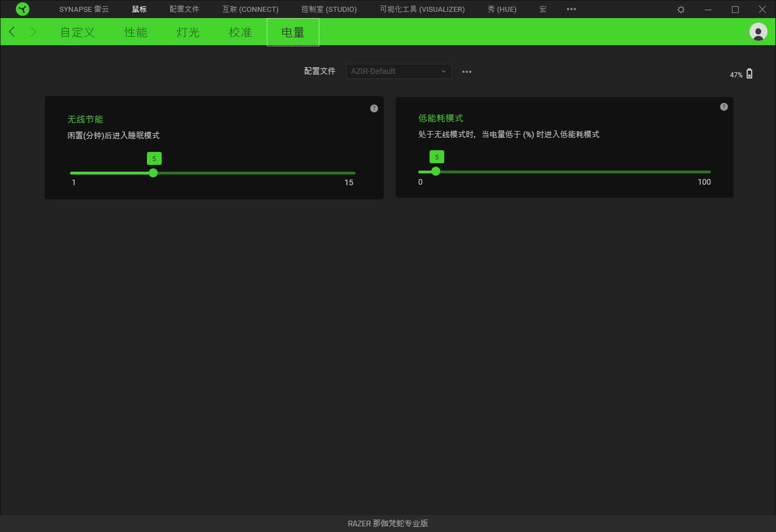
Task: Select the 鼠标 top tab
Action: click(139, 9)
